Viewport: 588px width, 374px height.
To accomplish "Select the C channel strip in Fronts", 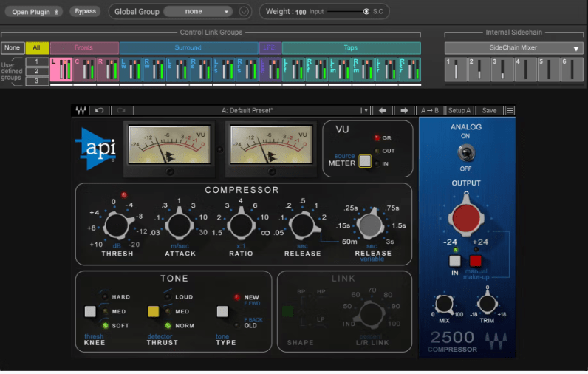I will point(84,69).
